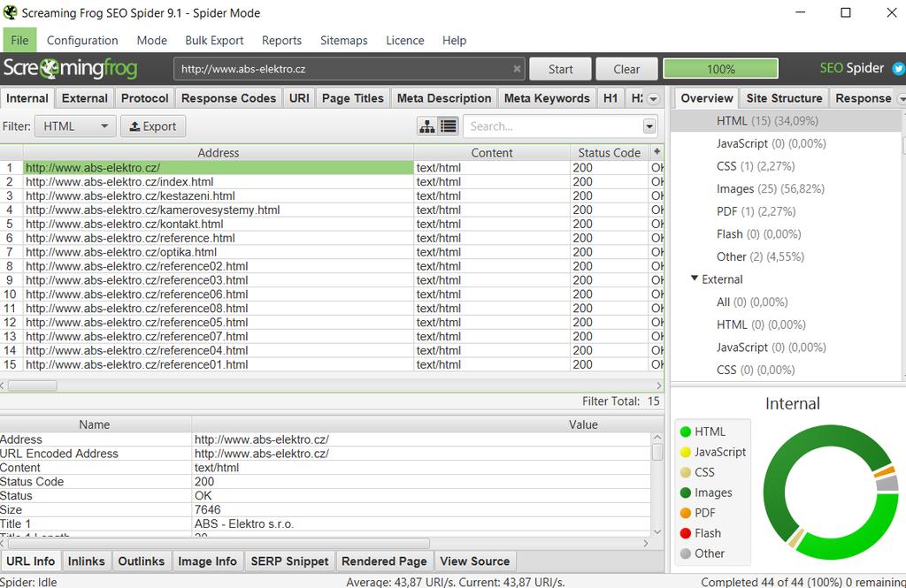Switch to the URI tab
This screenshot has width=906, height=588.
tap(299, 98)
